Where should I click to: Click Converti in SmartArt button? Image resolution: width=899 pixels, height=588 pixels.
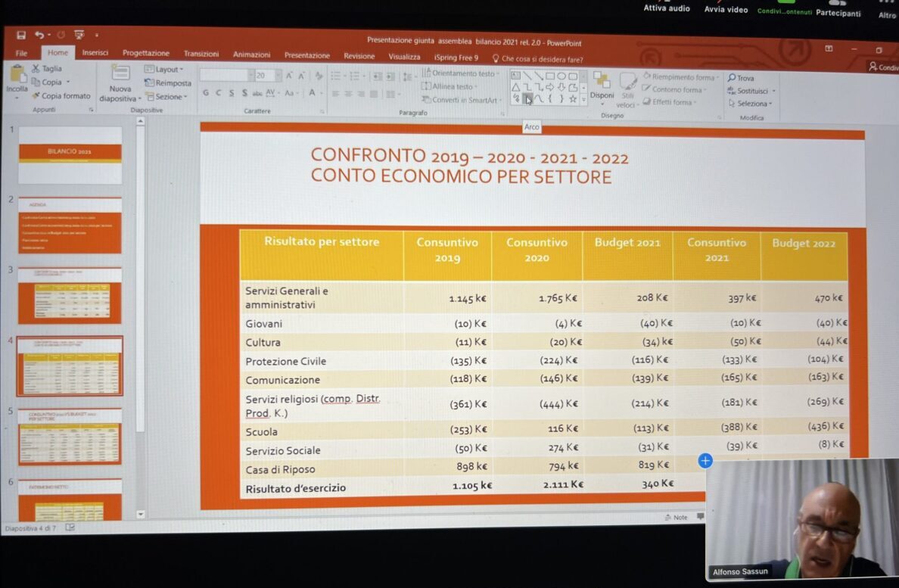click(462, 100)
